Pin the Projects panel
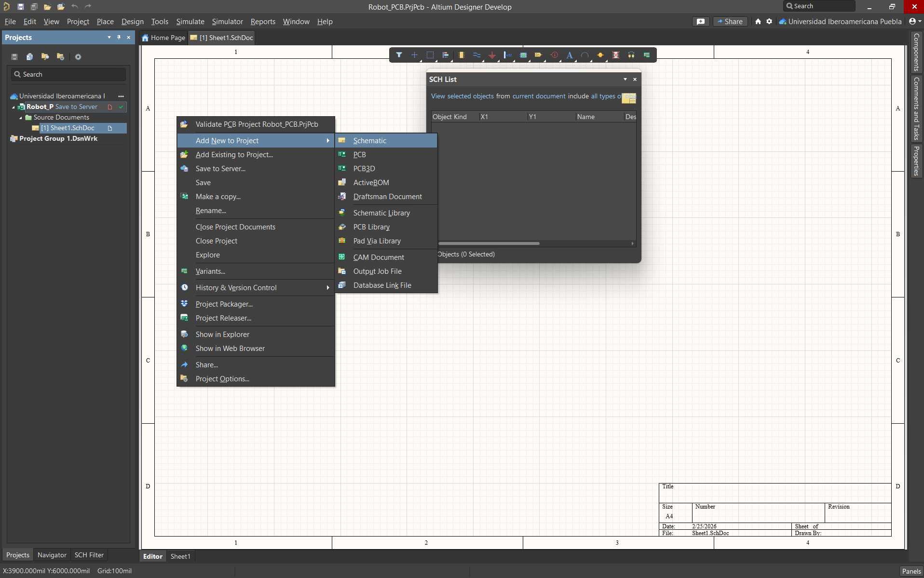 coord(119,38)
